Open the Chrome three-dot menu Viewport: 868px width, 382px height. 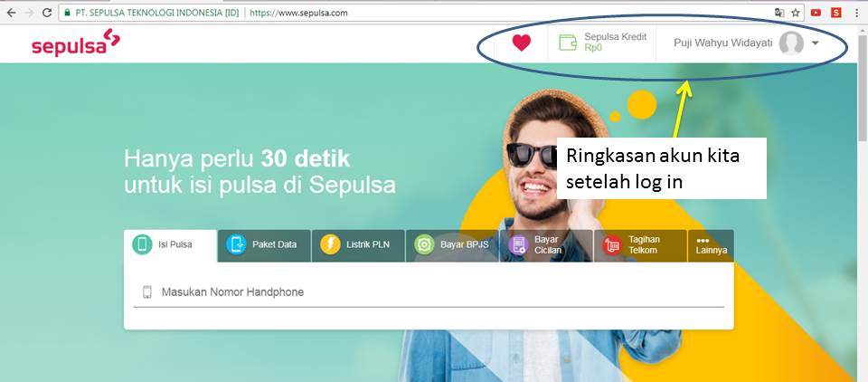click(857, 12)
